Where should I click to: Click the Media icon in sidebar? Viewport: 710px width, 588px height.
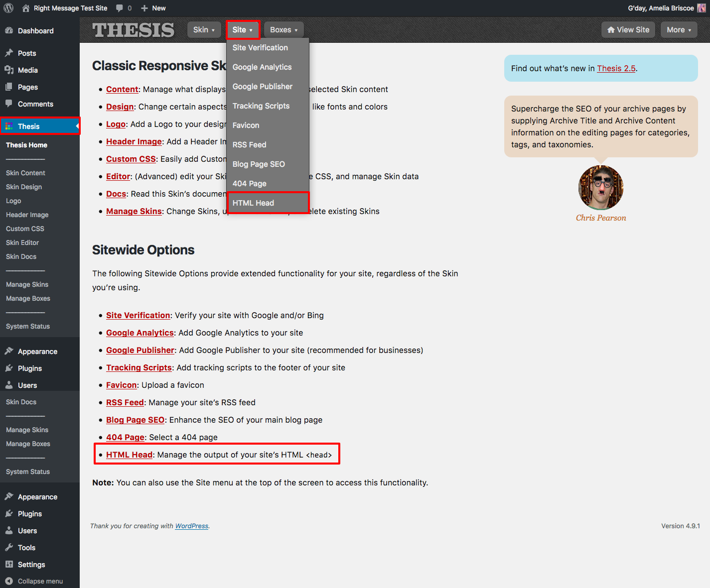click(x=9, y=70)
